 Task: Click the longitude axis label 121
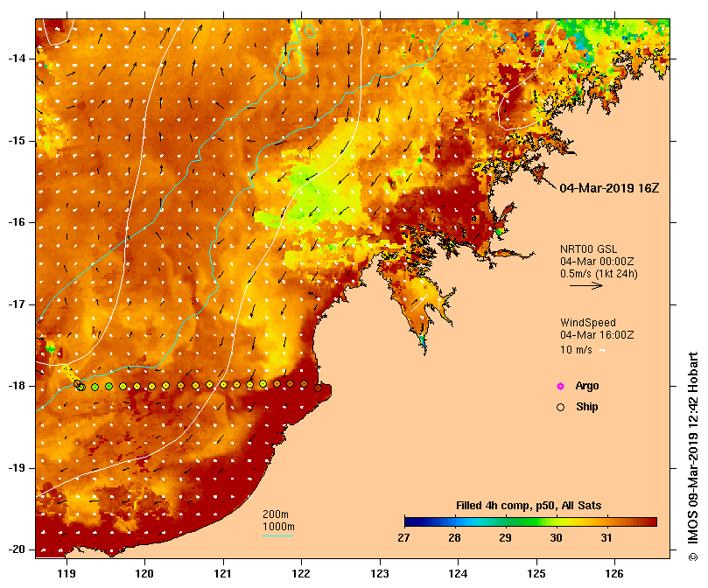click(223, 574)
